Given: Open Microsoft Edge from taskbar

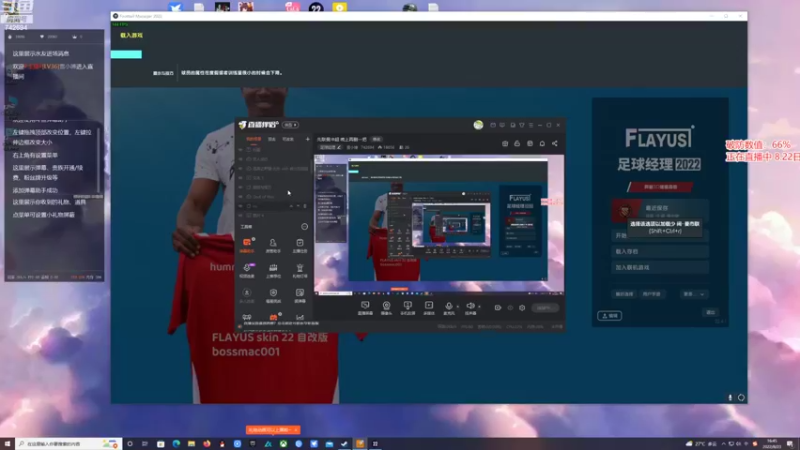Looking at the screenshot, I should click(176, 444).
